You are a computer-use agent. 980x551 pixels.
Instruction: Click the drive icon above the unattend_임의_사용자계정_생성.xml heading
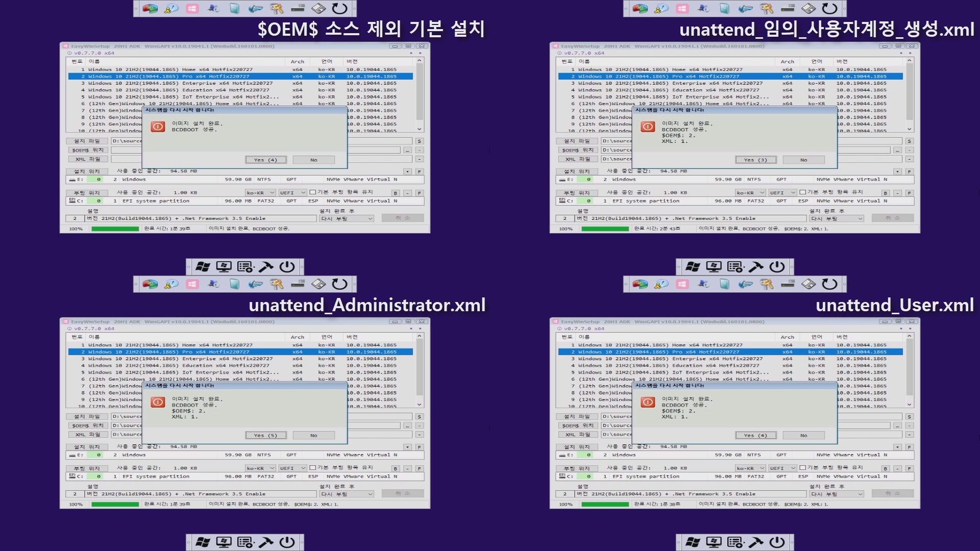point(788,9)
